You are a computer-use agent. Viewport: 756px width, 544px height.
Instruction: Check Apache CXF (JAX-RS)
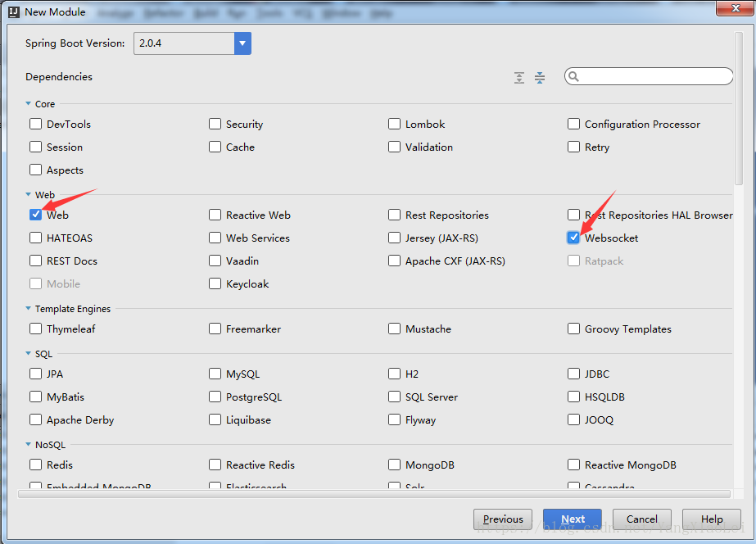[395, 261]
